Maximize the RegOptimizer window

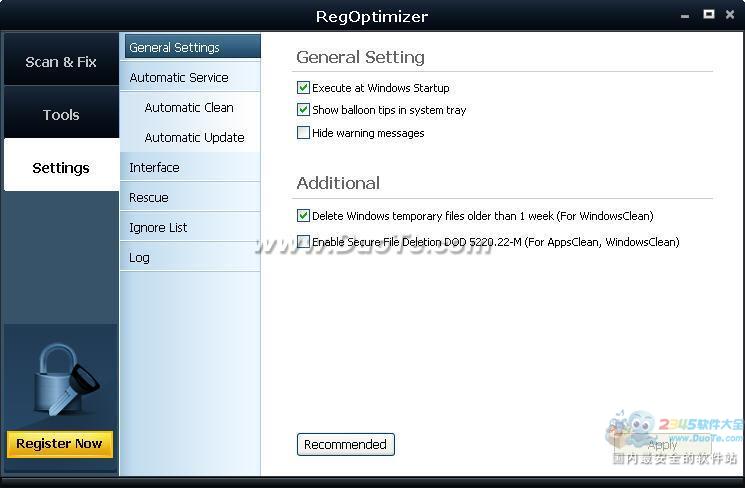tap(708, 14)
